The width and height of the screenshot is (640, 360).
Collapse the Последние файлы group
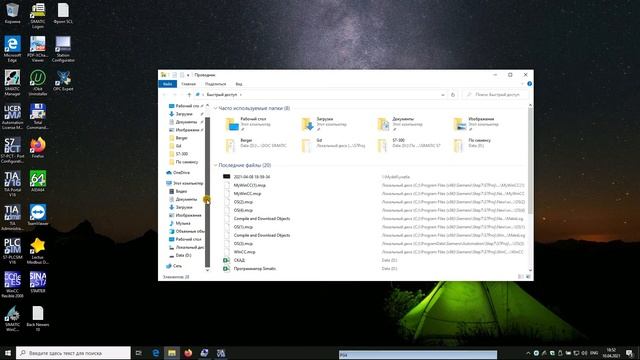tap(216, 165)
